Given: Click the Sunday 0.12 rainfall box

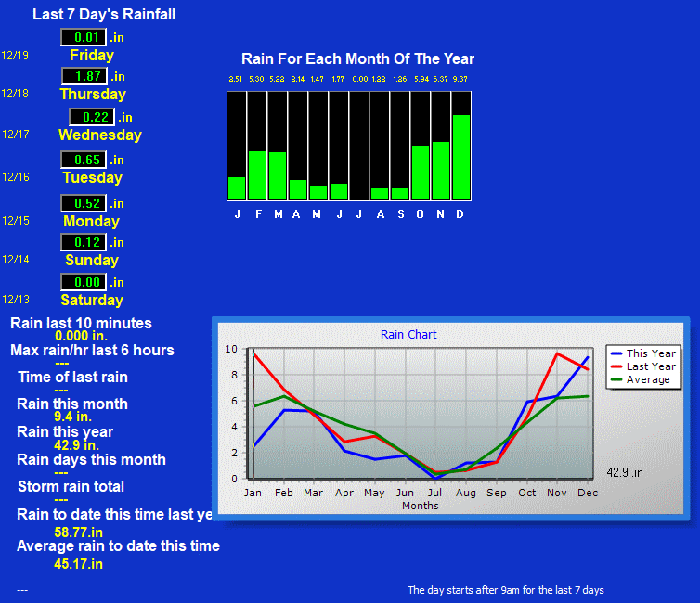Looking at the screenshot, I should point(84,242).
